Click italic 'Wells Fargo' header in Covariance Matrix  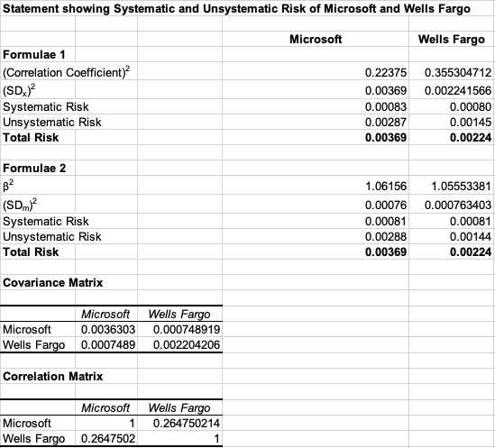pyautogui.click(x=179, y=314)
